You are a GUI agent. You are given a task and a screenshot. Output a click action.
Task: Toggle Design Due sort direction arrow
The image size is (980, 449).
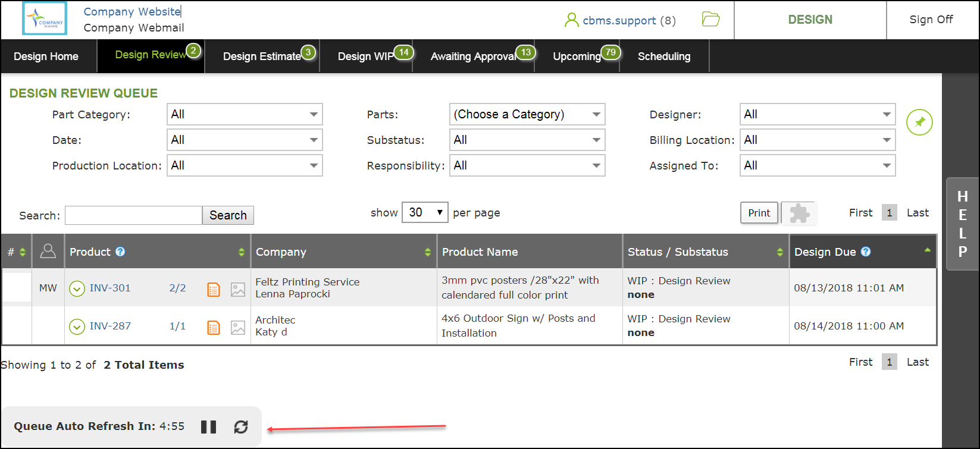pos(927,250)
